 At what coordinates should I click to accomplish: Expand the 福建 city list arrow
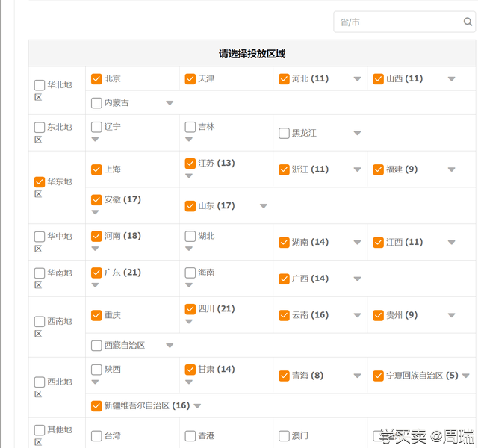(x=451, y=169)
